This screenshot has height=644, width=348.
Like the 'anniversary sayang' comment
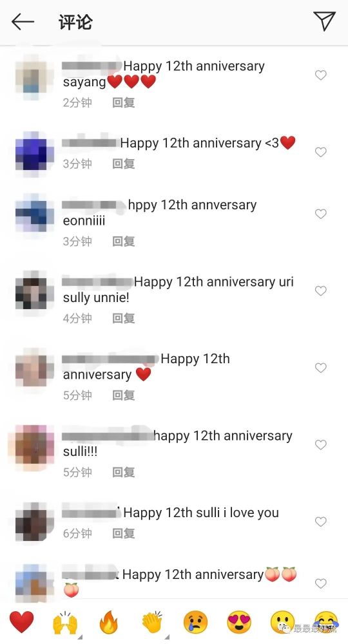(321, 75)
